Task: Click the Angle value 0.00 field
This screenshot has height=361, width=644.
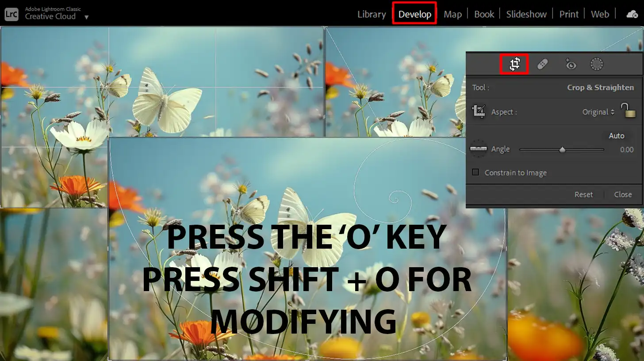Action: tap(627, 150)
